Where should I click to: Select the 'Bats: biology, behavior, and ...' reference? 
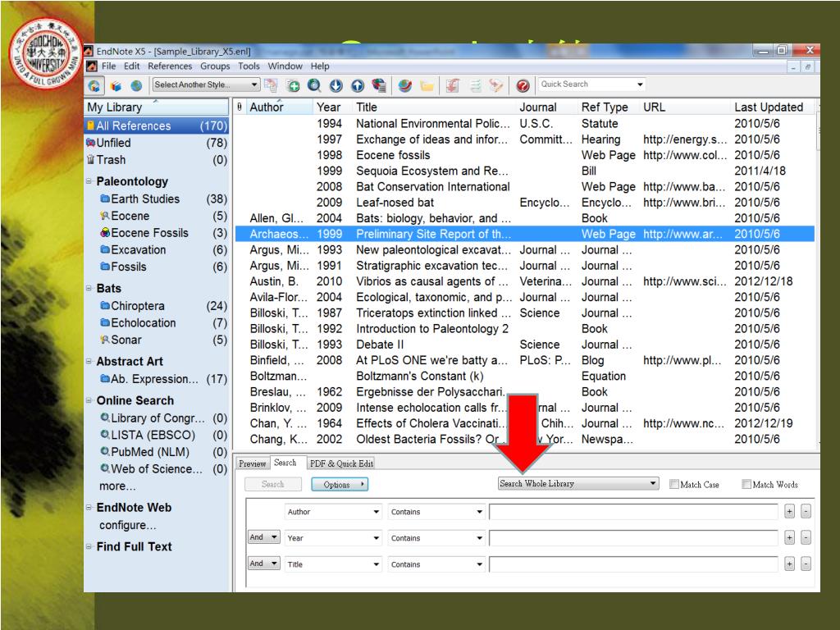tap(525, 218)
